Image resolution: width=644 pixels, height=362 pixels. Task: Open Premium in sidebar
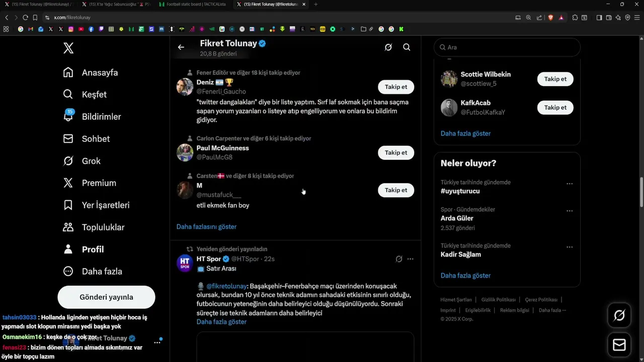pyautogui.click(x=90, y=183)
